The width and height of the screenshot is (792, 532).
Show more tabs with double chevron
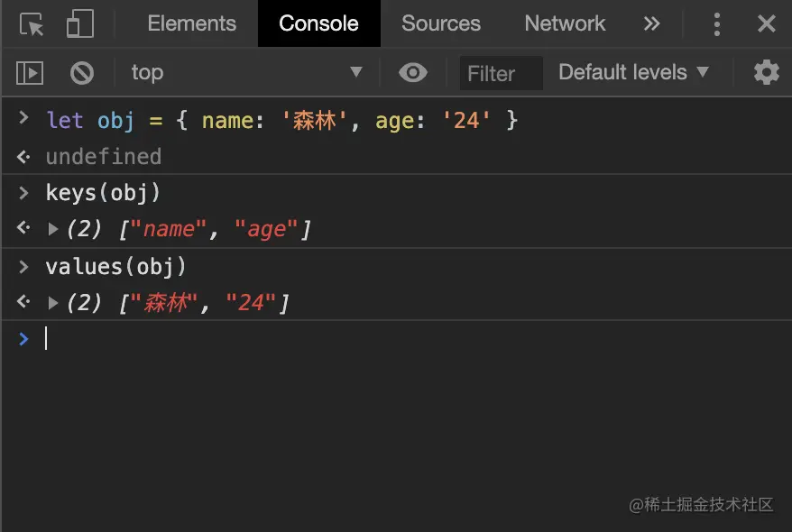651,23
